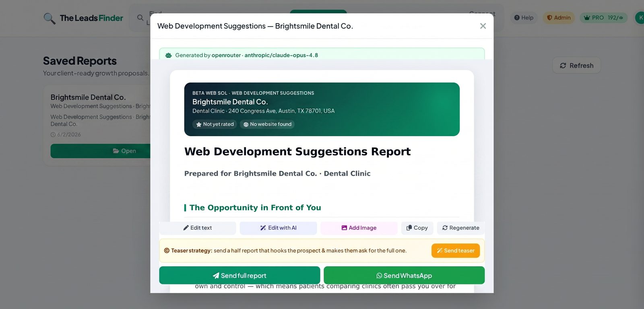The width and height of the screenshot is (644, 309).
Task: Click the magnifier logo icon
Action: pos(50,19)
